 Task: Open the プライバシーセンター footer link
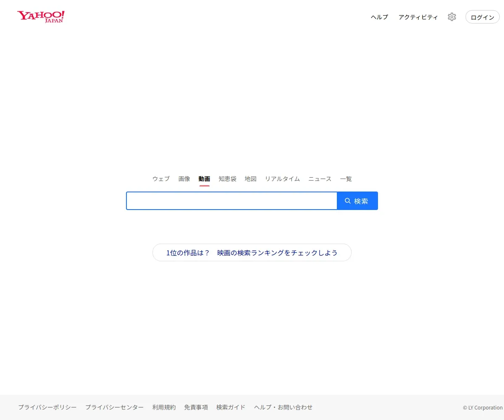[x=115, y=407]
